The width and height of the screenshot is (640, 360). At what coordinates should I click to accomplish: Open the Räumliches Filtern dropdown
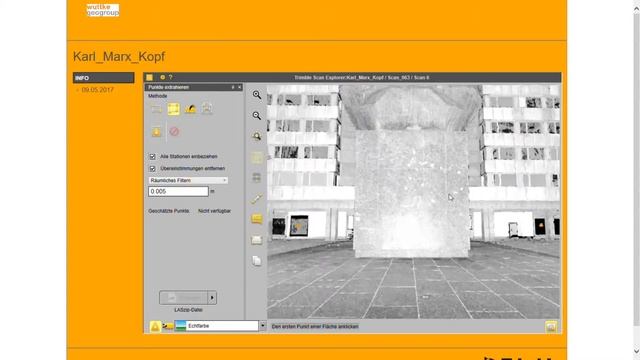(x=188, y=180)
